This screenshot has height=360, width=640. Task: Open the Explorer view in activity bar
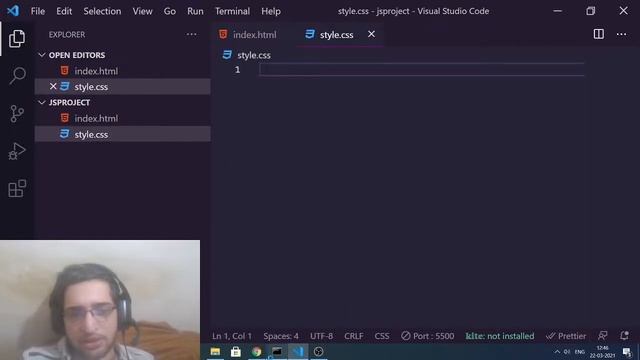[17, 38]
